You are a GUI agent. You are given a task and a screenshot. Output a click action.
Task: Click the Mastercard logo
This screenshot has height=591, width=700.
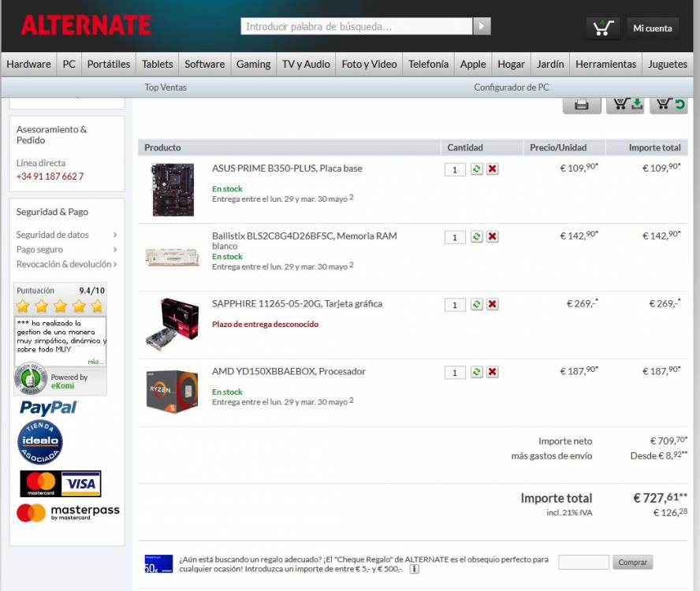pyautogui.click(x=41, y=483)
